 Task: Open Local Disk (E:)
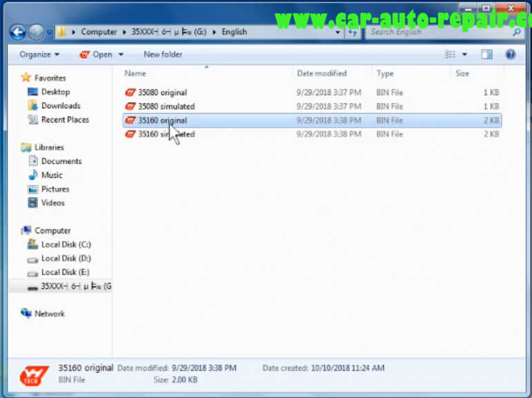(66, 272)
